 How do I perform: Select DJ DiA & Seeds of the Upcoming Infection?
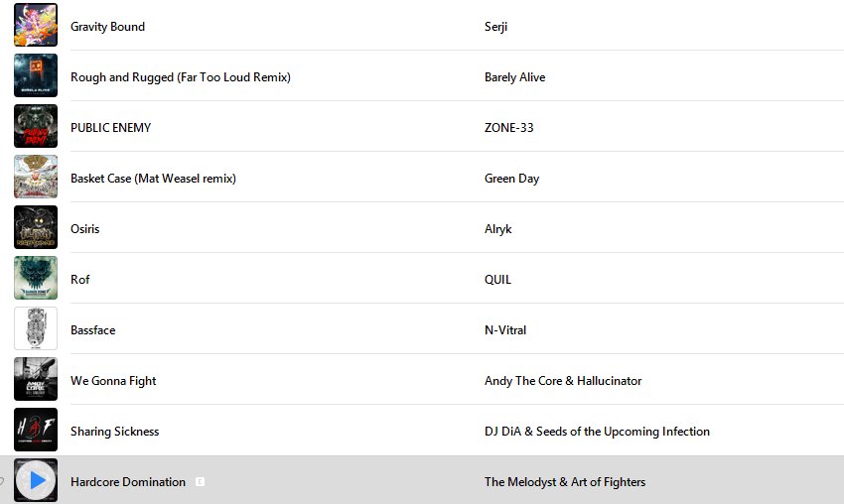pyautogui.click(x=597, y=432)
